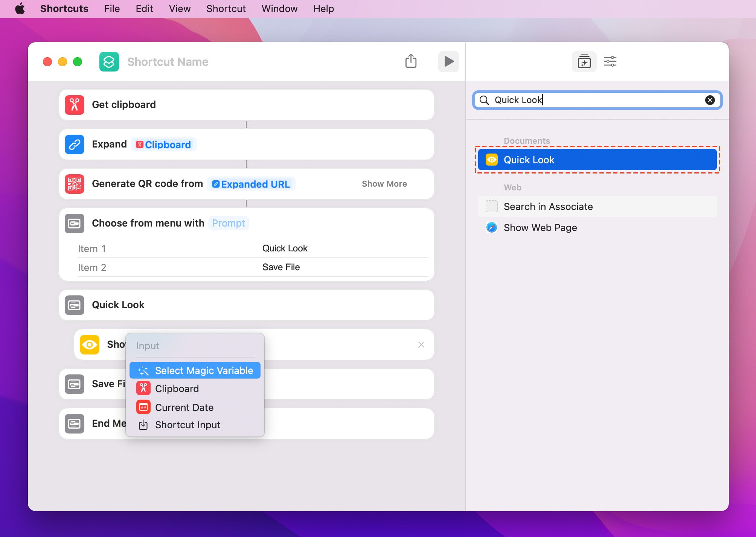Expand Show More on QR action

(384, 184)
